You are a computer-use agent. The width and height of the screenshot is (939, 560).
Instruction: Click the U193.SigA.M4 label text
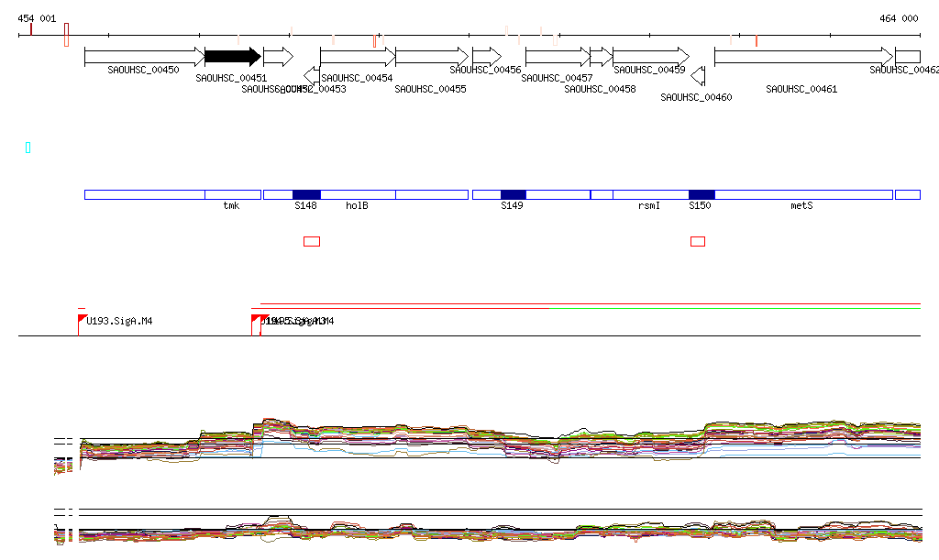pyautogui.click(x=119, y=322)
